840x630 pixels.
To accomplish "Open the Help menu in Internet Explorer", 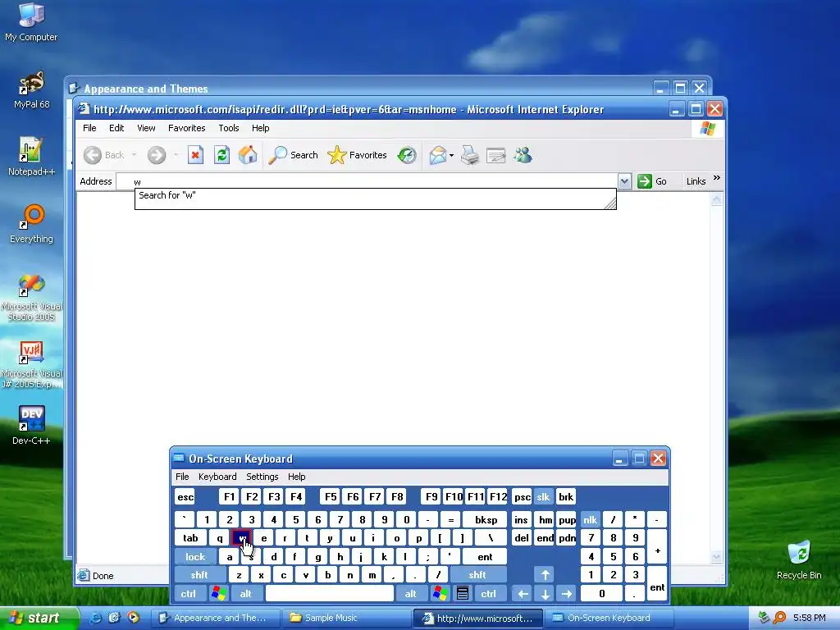I will coord(260,128).
